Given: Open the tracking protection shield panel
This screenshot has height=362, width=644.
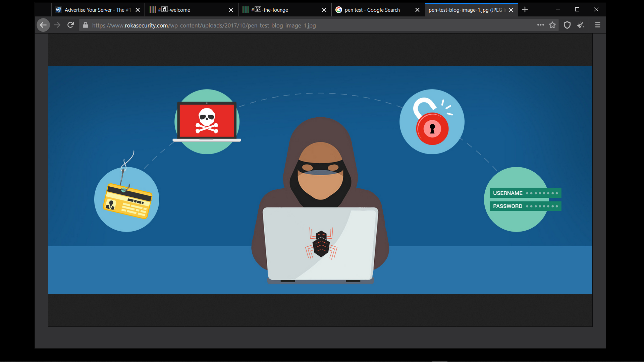Looking at the screenshot, I should coord(567,25).
